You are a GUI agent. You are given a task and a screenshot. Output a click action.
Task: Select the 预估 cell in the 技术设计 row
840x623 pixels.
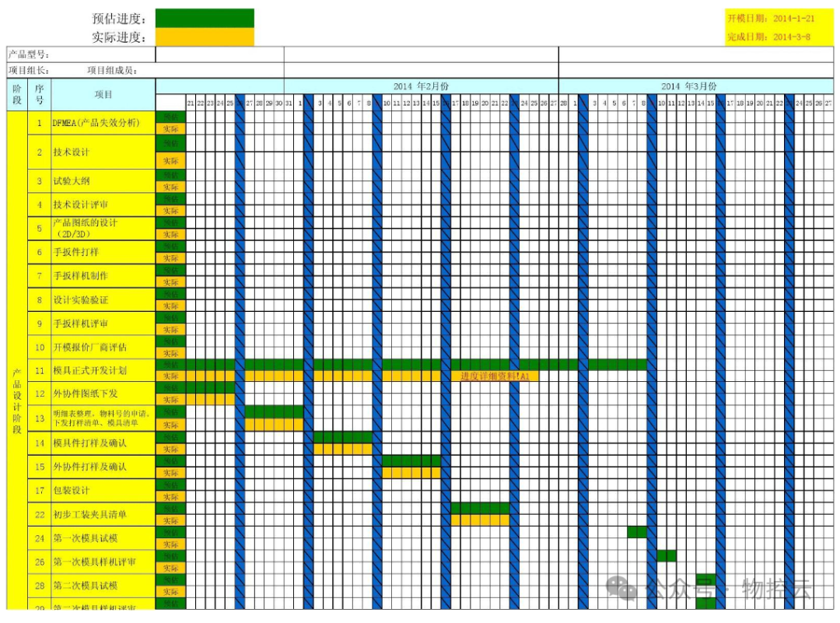(171, 143)
